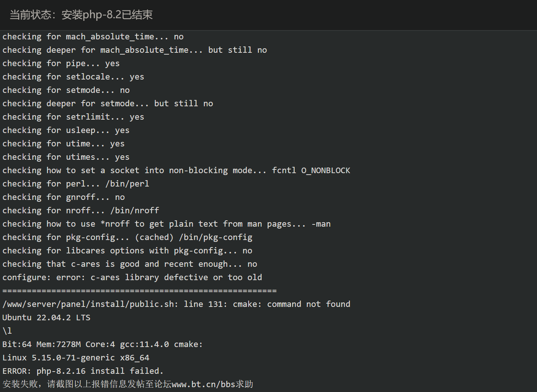Click the 'checking for perl... /bin/perl' line
Image resolution: width=537 pixels, height=392 pixels.
click(x=76, y=184)
